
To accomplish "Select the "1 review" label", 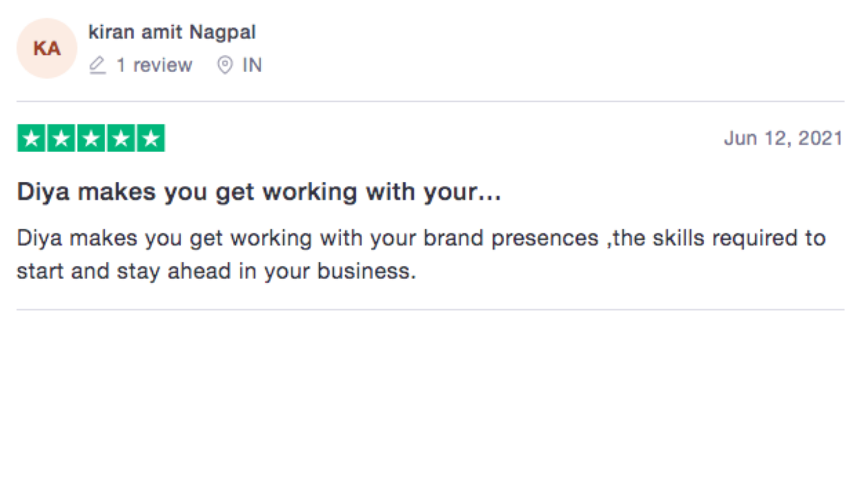I will tap(154, 65).
